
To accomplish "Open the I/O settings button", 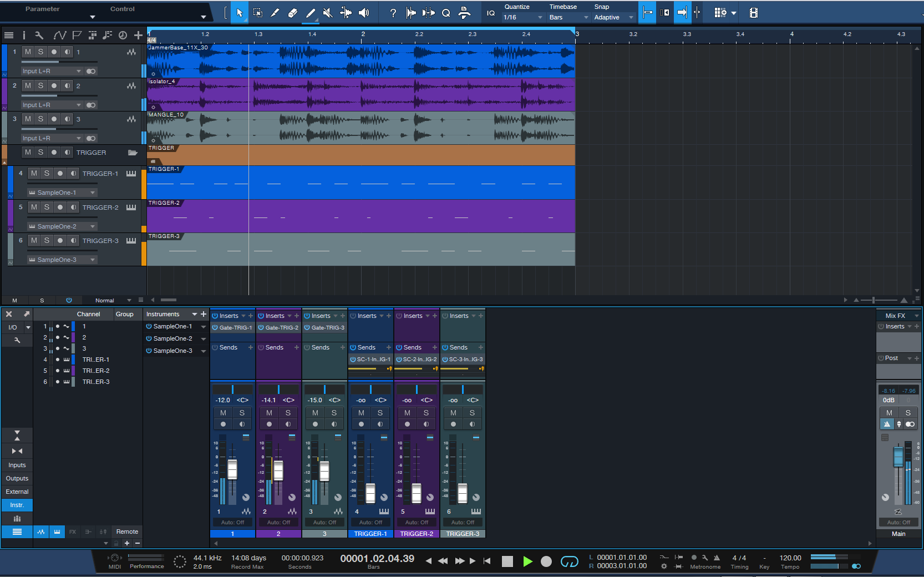I will 13,327.
